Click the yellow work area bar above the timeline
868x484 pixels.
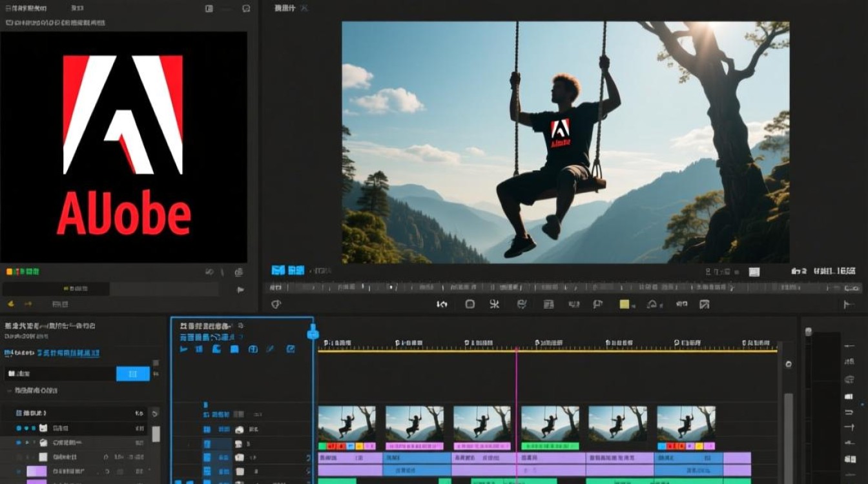[548, 351]
